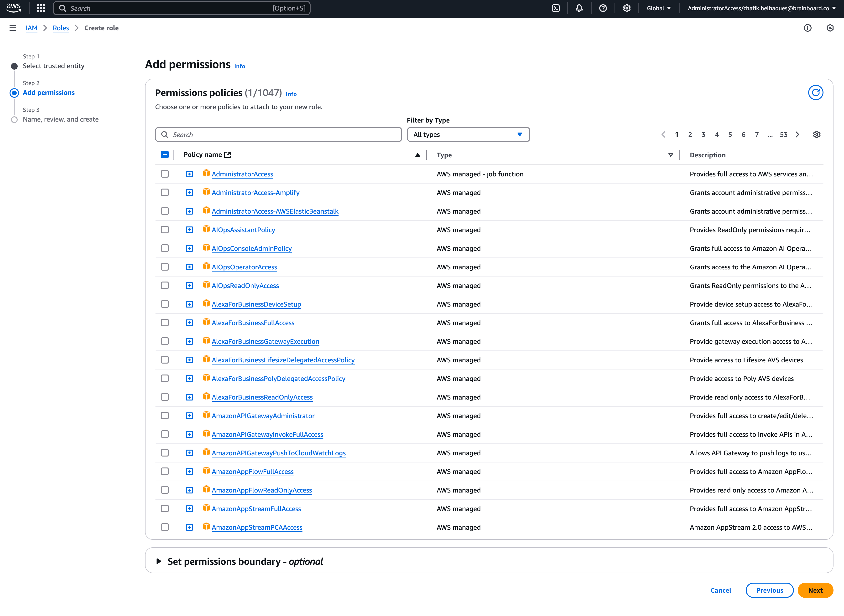
Task: Click the Next button
Action: (815, 590)
